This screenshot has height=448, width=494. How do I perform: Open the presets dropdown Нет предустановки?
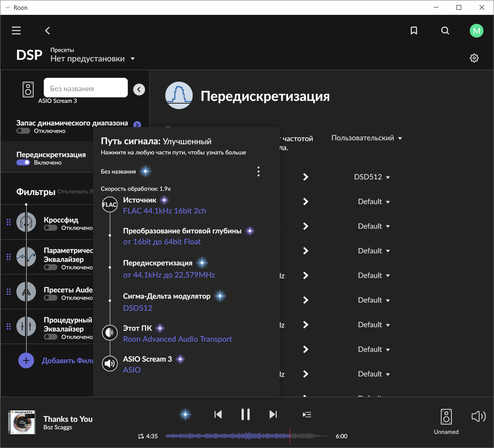tap(92, 59)
